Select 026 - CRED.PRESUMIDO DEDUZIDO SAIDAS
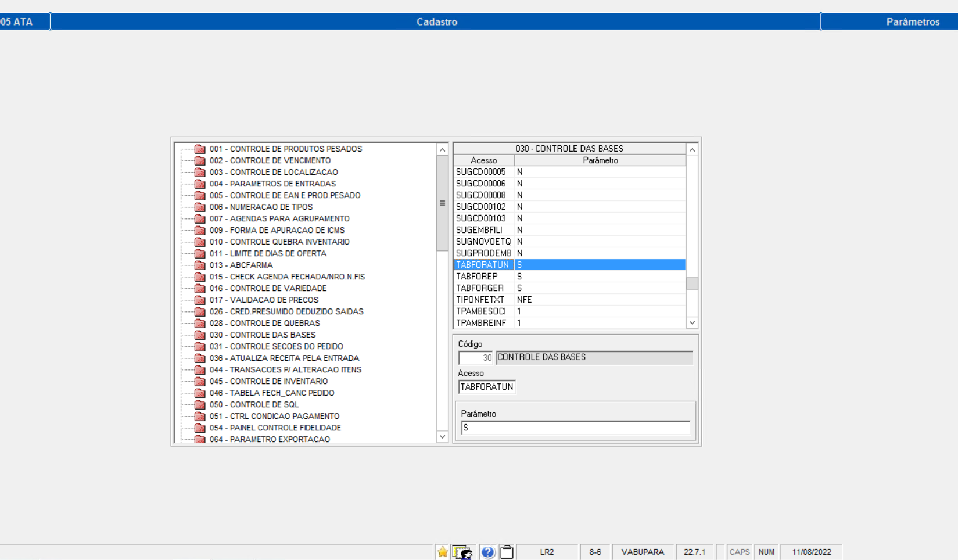 (x=286, y=312)
